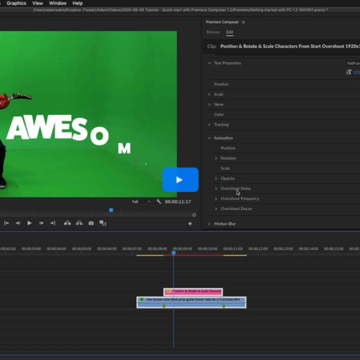This screenshot has height=360, width=360.
Task: Toggle the Comparison View icon
Action: coord(103,223)
